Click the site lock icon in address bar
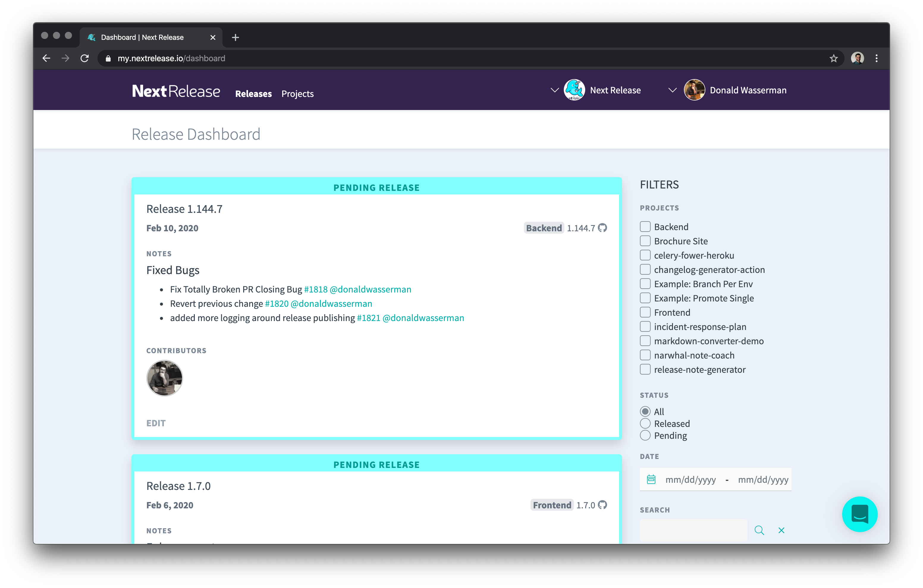The width and height of the screenshot is (923, 588). coord(108,59)
